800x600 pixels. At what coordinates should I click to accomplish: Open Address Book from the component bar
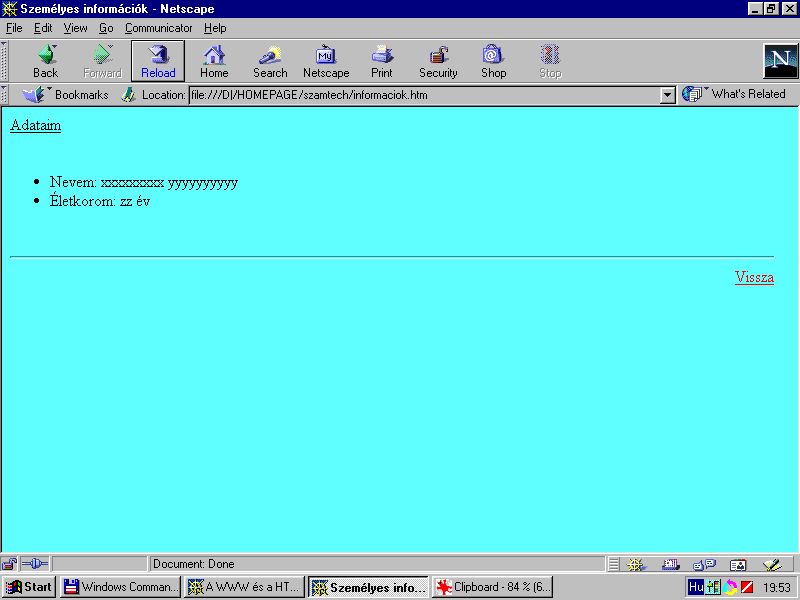(738, 564)
